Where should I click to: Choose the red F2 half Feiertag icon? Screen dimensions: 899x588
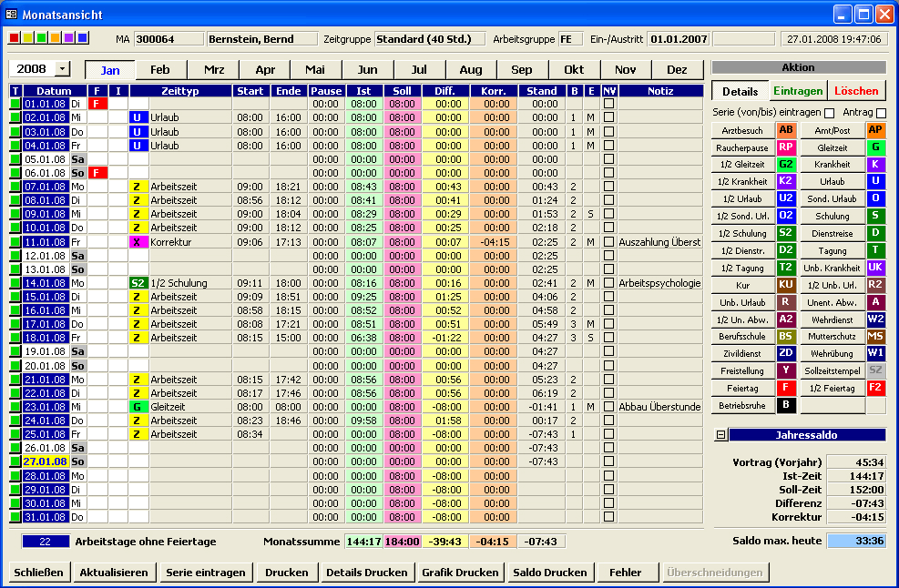point(875,388)
